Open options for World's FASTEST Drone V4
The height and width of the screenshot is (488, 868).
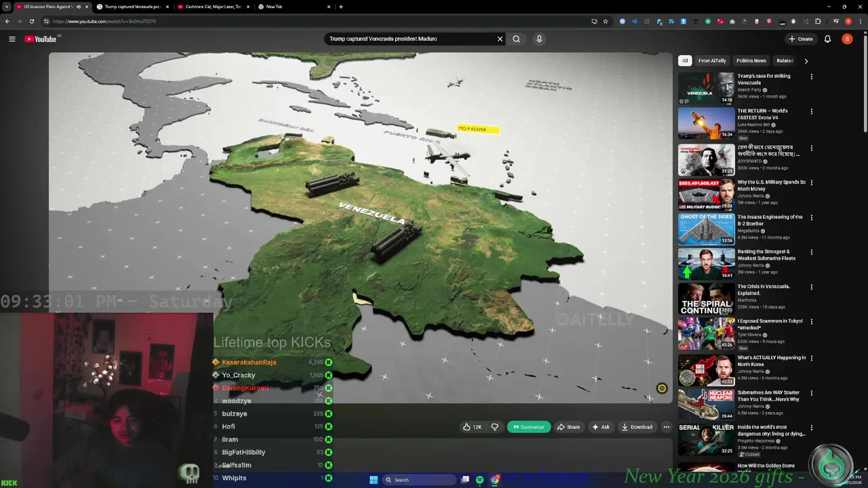coord(811,111)
